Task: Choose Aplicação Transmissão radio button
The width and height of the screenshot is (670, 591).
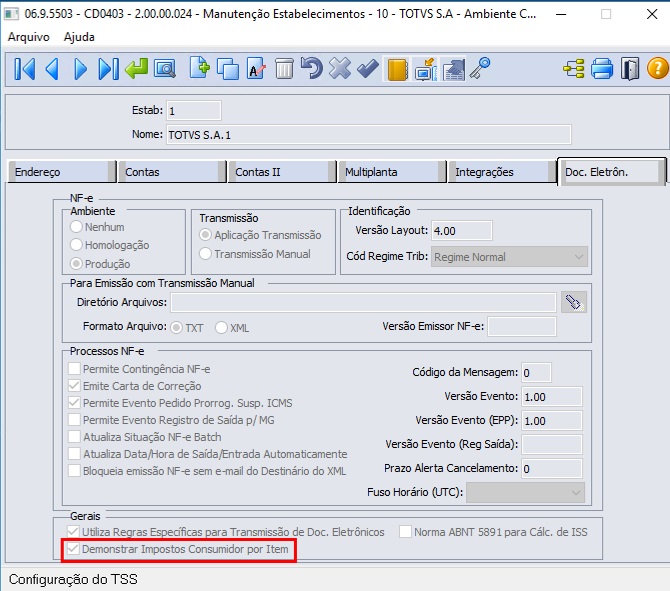Action: pyautogui.click(x=206, y=235)
